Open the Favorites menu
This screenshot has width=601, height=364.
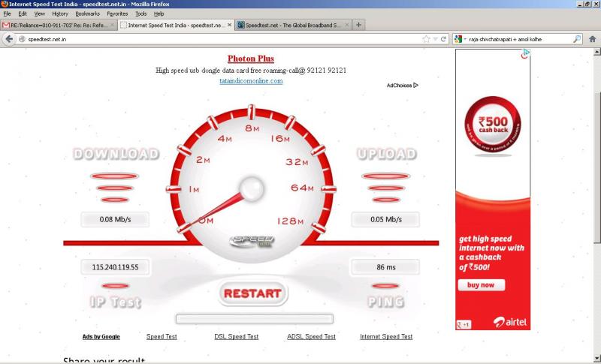click(117, 14)
